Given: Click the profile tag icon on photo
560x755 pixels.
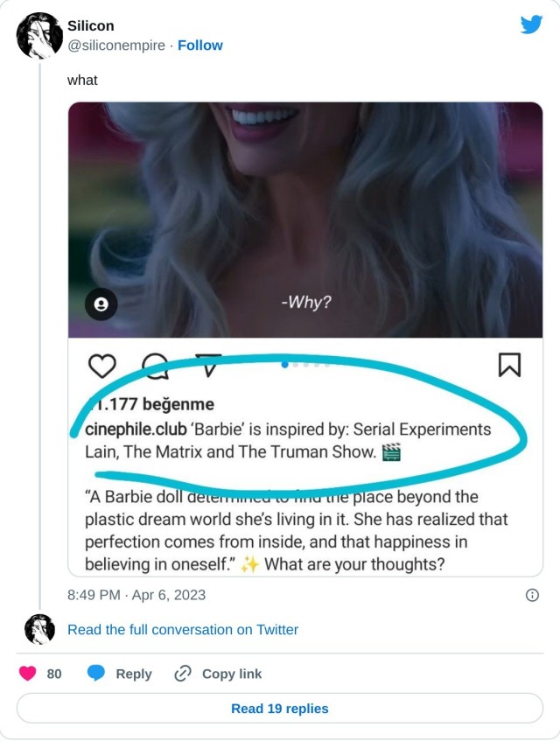Looking at the screenshot, I should (101, 304).
